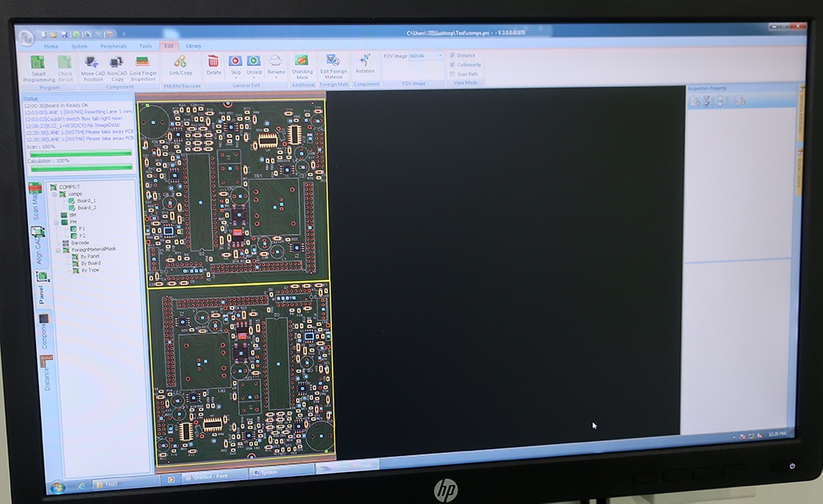Viewport: 823px width, 504px height.
Task: Open the Shielding Mask tool
Action: coord(301,66)
